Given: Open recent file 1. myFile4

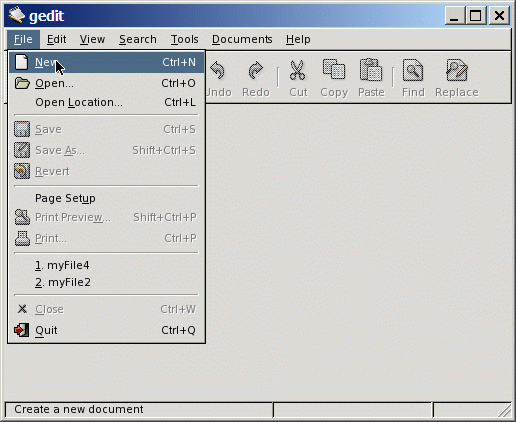Looking at the screenshot, I should click(x=106, y=265).
